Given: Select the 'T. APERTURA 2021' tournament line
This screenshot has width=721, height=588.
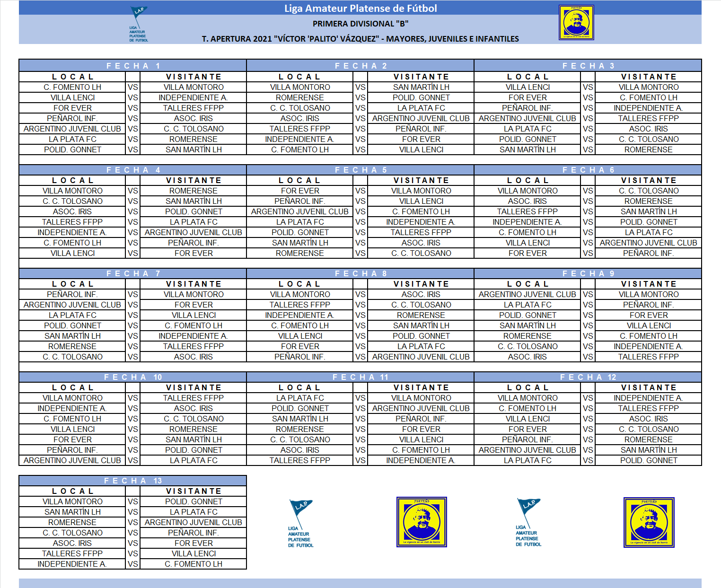Looking at the screenshot, I should (x=360, y=39).
